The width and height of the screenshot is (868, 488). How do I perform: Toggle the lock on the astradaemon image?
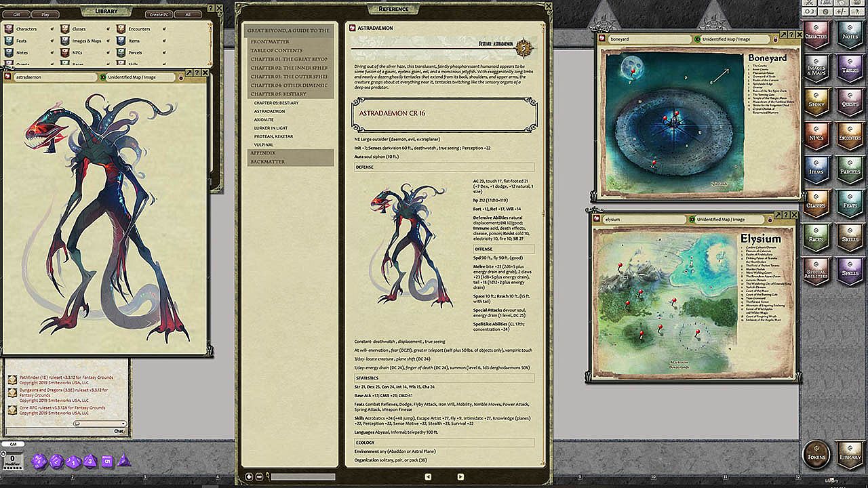click(x=181, y=77)
